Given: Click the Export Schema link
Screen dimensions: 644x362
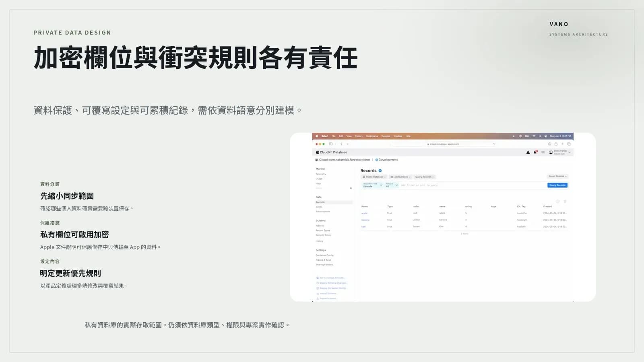Looking at the screenshot, I should [x=327, y=298].
